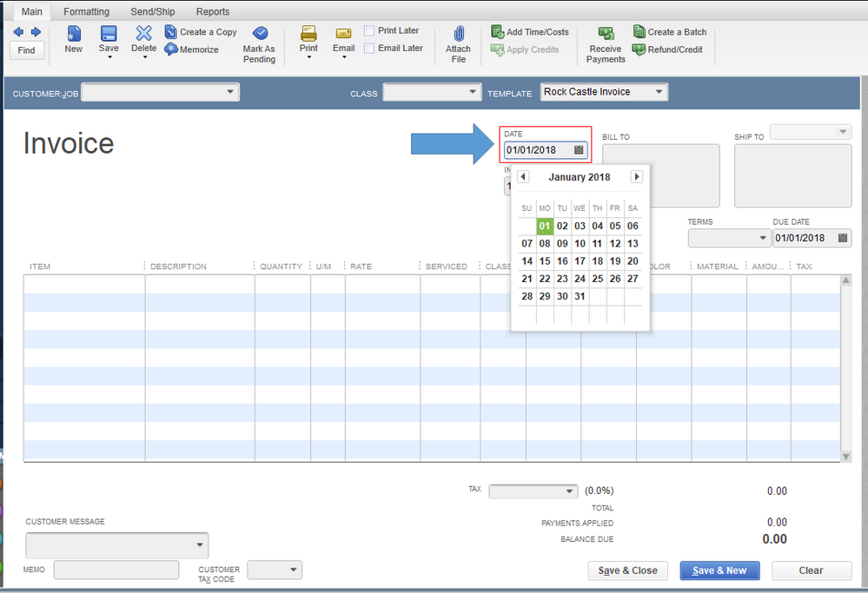This screenshot has width=868, height=593.
Task: Click scroll down arrow of line items
Action: point(846,457)
